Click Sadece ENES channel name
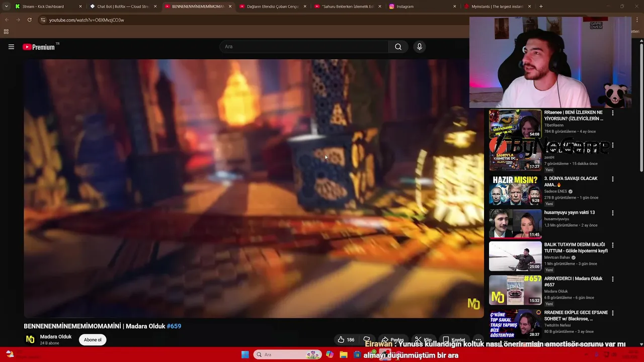 (x=555, y=192)
